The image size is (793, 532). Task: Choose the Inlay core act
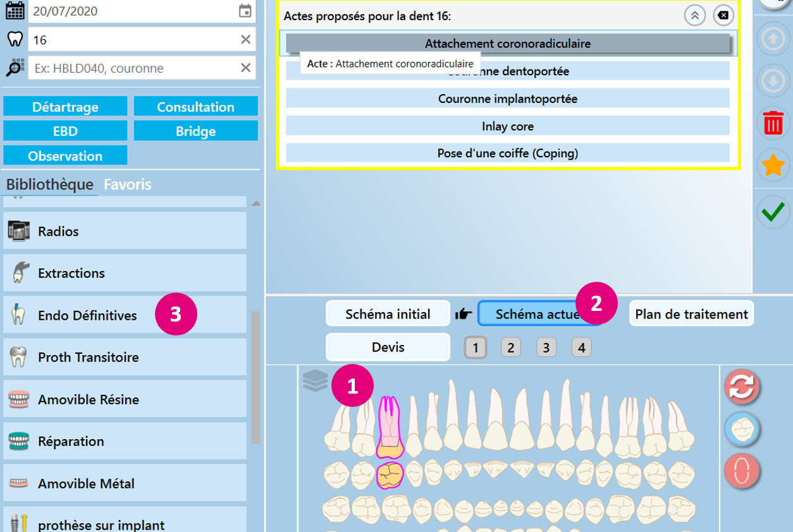(508, 126)
